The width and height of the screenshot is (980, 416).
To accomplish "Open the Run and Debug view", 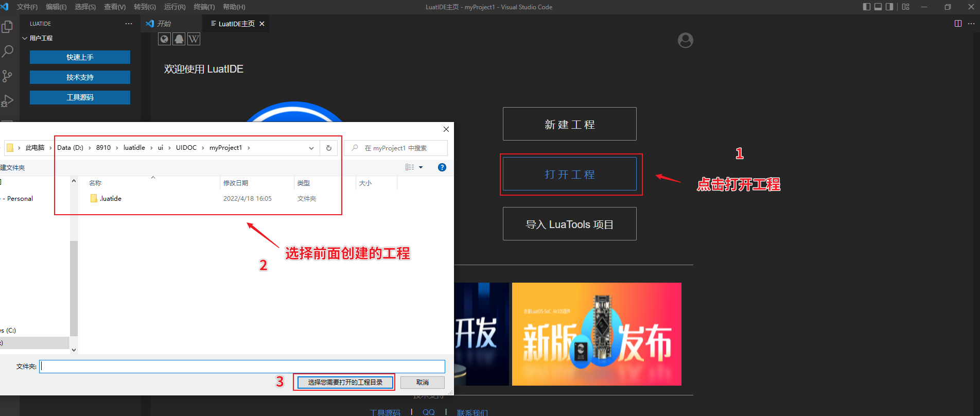I will 7,101.
